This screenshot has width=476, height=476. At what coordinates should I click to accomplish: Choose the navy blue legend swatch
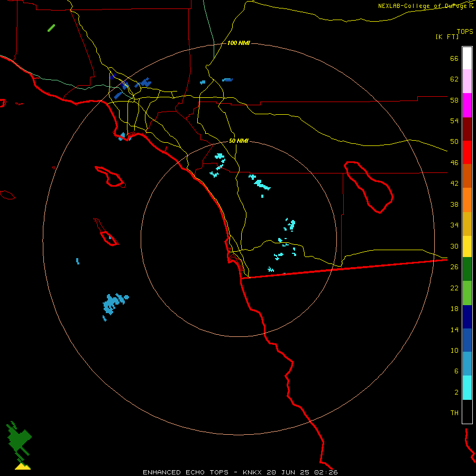[467, 317]
